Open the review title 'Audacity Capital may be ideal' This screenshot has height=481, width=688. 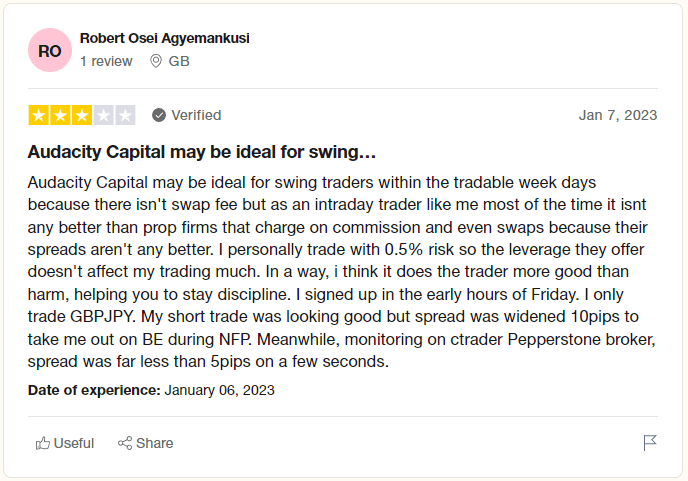coord(202,152)
